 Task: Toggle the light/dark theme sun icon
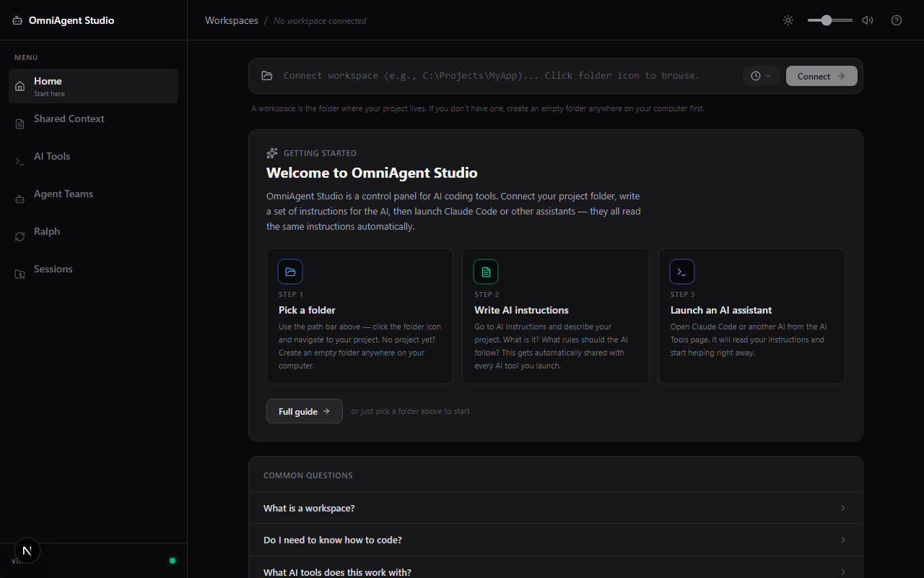point(788,20)
